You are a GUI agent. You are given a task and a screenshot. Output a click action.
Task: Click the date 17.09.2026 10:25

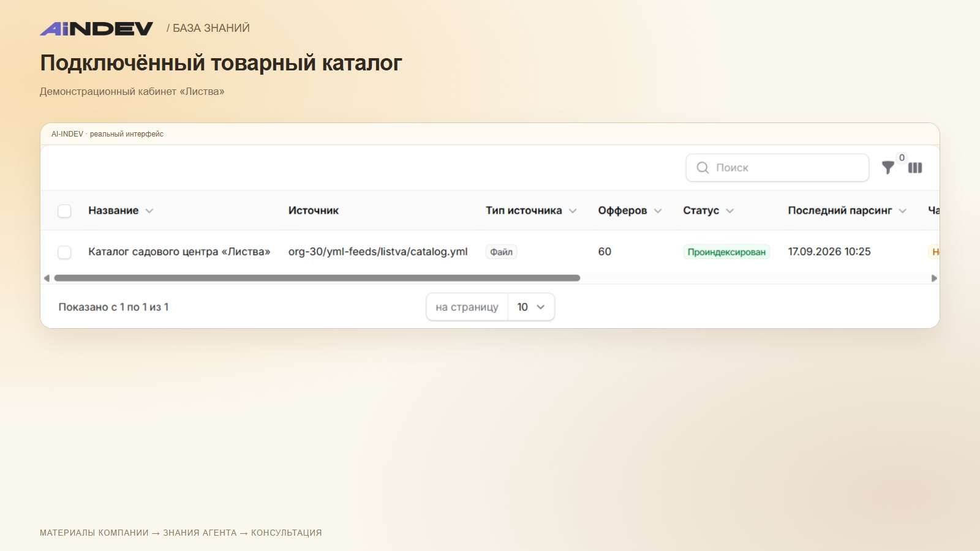pyautogui.click(x=829, y=252)
